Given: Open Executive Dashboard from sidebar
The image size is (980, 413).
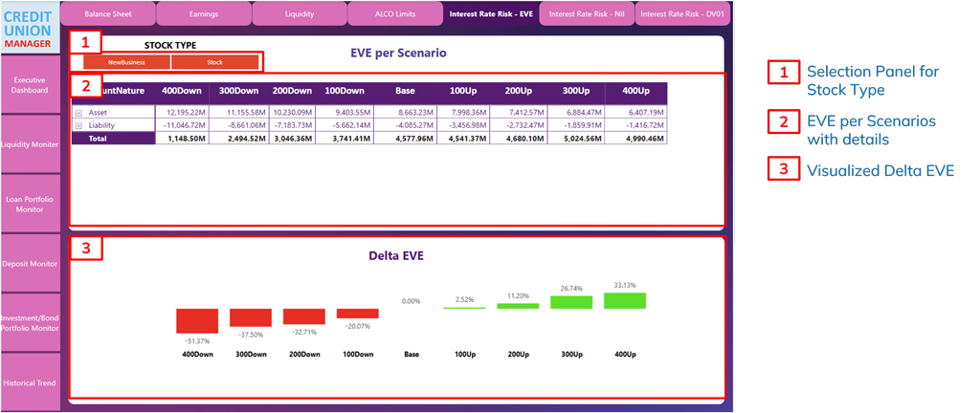Looking at the screenshot, I should pyautogui.click(x=30, y=84).
